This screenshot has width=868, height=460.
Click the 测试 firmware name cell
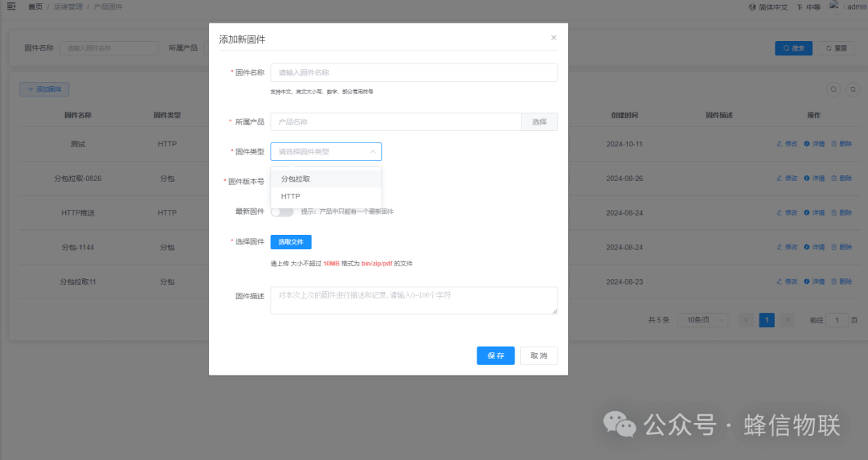tap(78, 144)
